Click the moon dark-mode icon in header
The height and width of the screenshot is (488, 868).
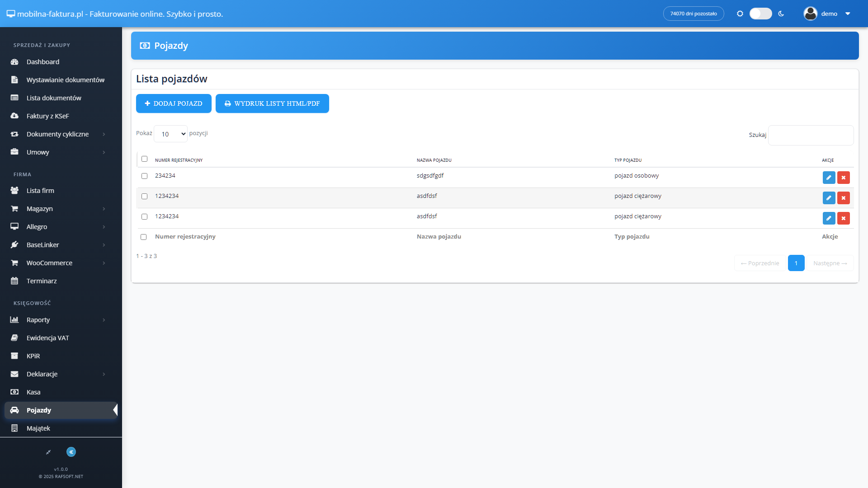(781, 14)
